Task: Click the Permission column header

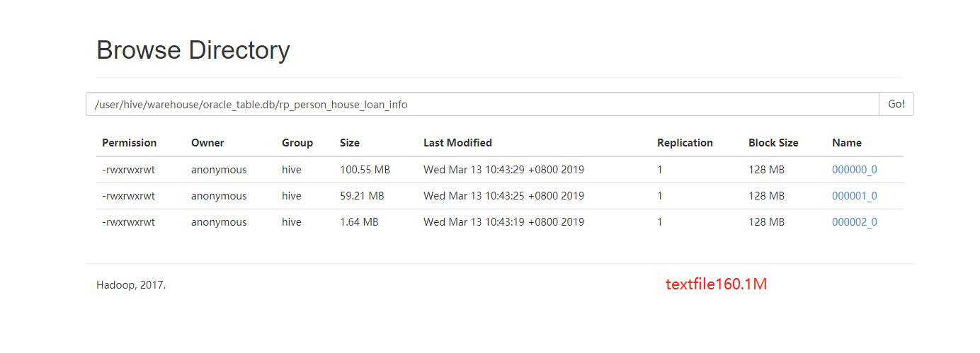Action: [130, 143]
